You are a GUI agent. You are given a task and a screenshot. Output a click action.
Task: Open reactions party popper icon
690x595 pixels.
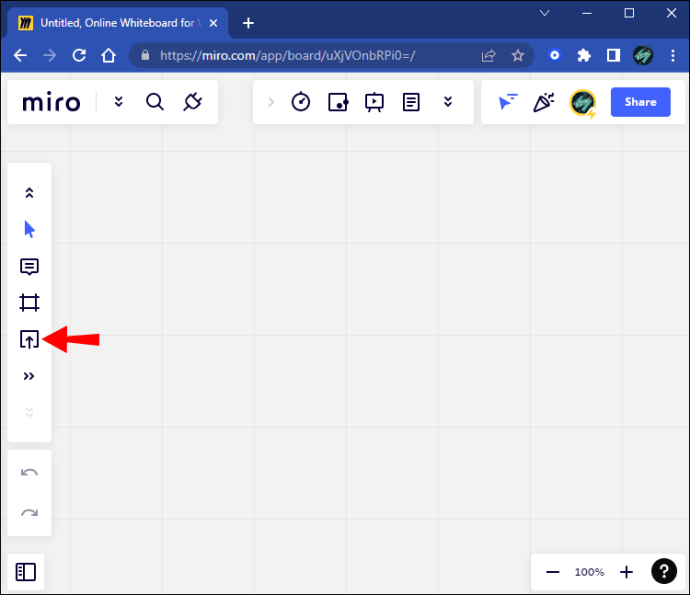pos(544,102)
